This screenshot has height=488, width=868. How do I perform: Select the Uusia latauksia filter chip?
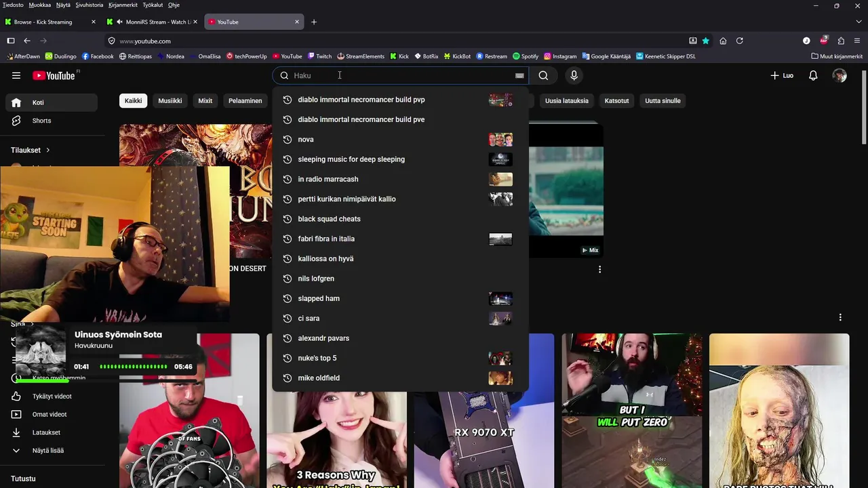(567, 101)
